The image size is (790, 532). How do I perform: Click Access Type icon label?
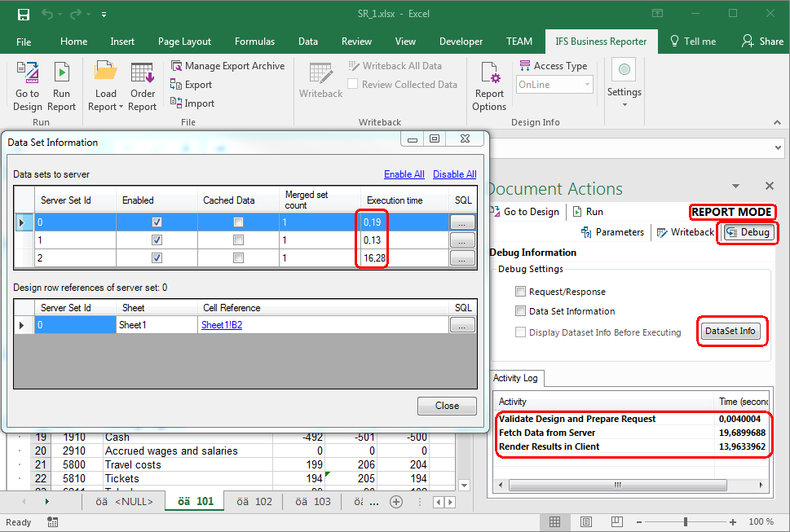554,66
